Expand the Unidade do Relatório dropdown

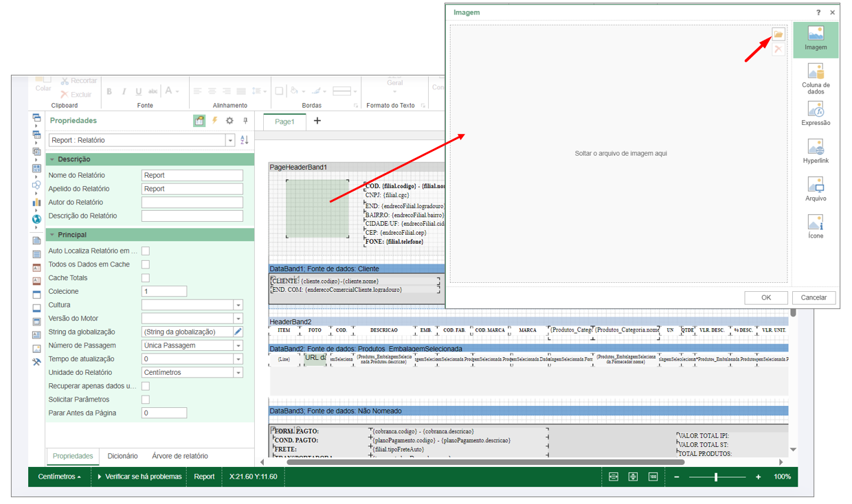[x=238, y=373]
